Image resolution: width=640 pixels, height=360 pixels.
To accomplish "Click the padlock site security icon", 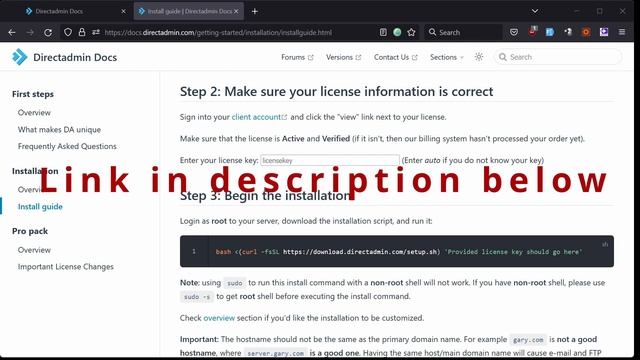I will pyautogui.click(x=82, y=32).
